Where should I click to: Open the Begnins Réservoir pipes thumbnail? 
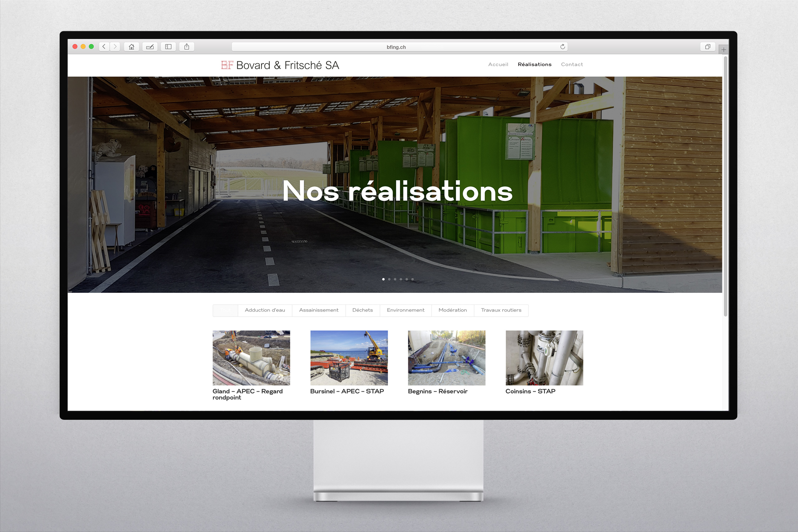[x=447, y=358]
